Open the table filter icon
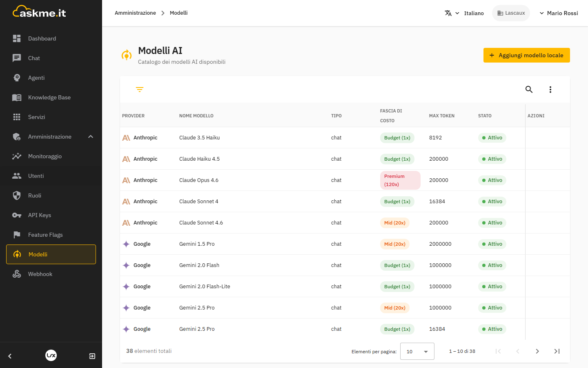The height and width of the screenshot is (368, 588). click(140, 90)
